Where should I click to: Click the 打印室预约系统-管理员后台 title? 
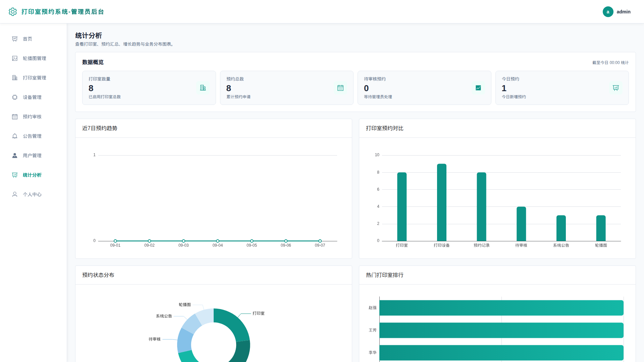tap(63, 12)
